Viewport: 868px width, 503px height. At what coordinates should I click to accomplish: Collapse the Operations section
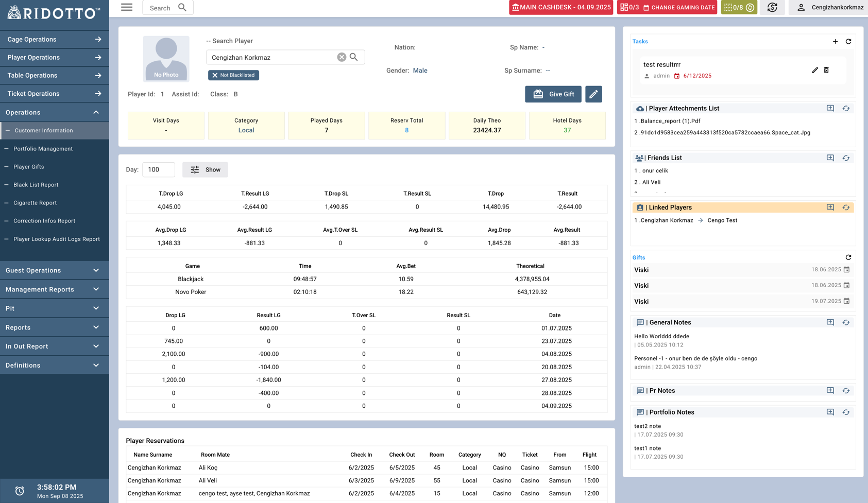(54, 112)
